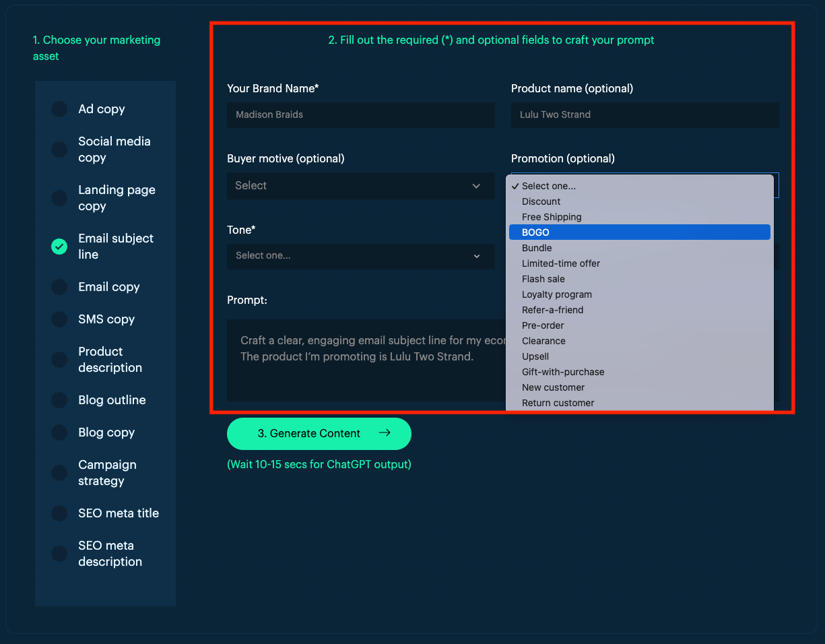Select Product description in the sidebar

[x=110, y=359]
